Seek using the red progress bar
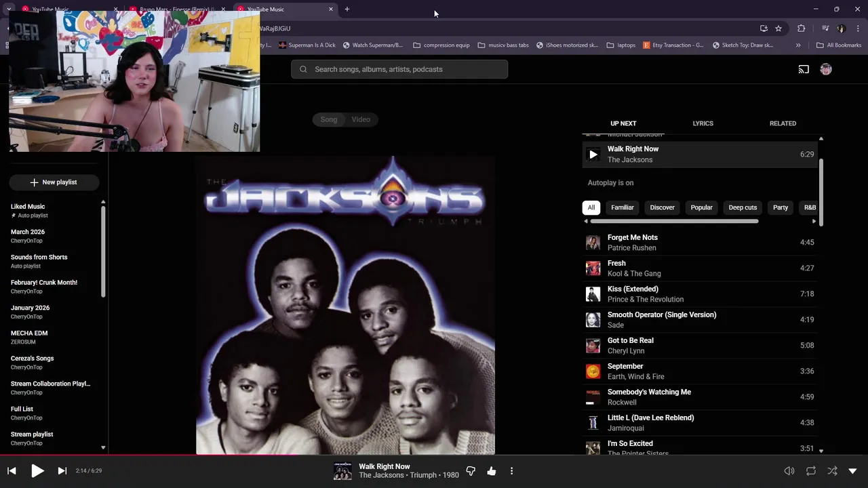 click(434, 455)
